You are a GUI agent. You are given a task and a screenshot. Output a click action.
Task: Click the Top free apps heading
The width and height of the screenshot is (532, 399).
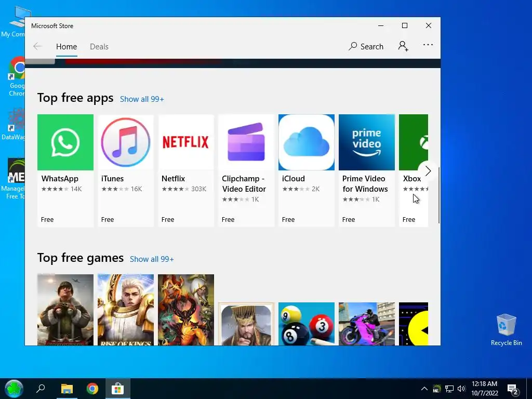(x=75, y=98)
